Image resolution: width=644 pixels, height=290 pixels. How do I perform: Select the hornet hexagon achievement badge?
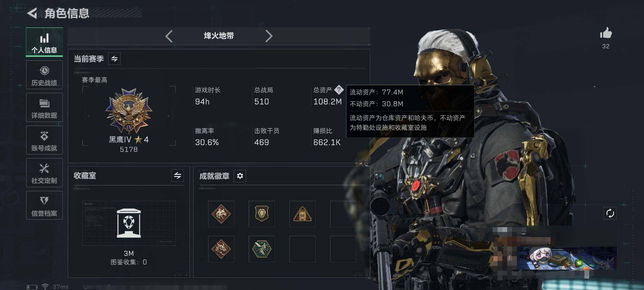coord(262,249)
